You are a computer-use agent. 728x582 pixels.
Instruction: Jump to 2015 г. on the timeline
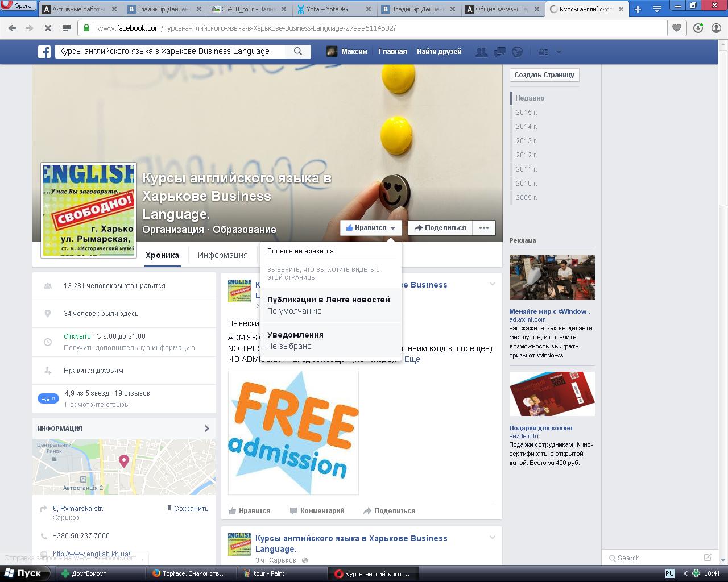[527, 113]
